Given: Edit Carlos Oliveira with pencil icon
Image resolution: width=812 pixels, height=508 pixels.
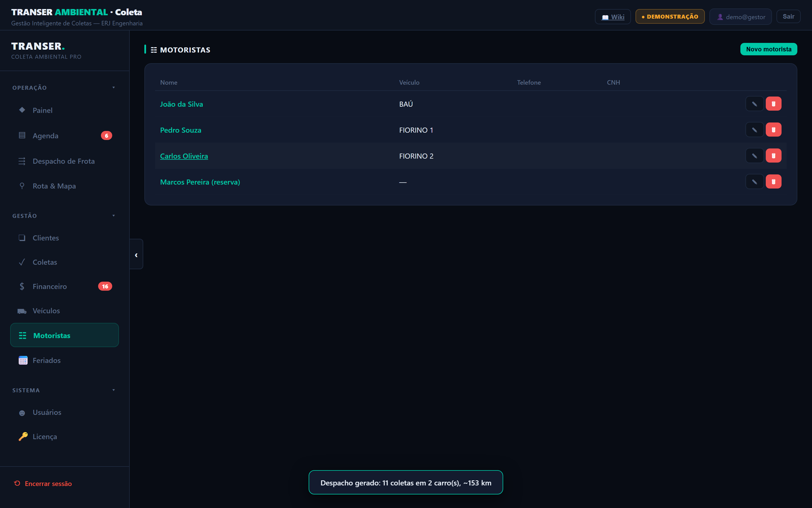Looking at the screenshot, I should click(754, 156).
